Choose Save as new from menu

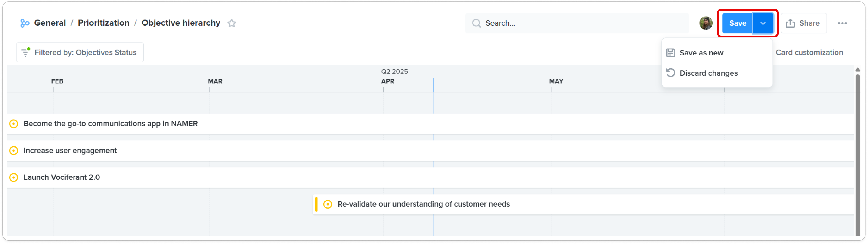(717, 53)
